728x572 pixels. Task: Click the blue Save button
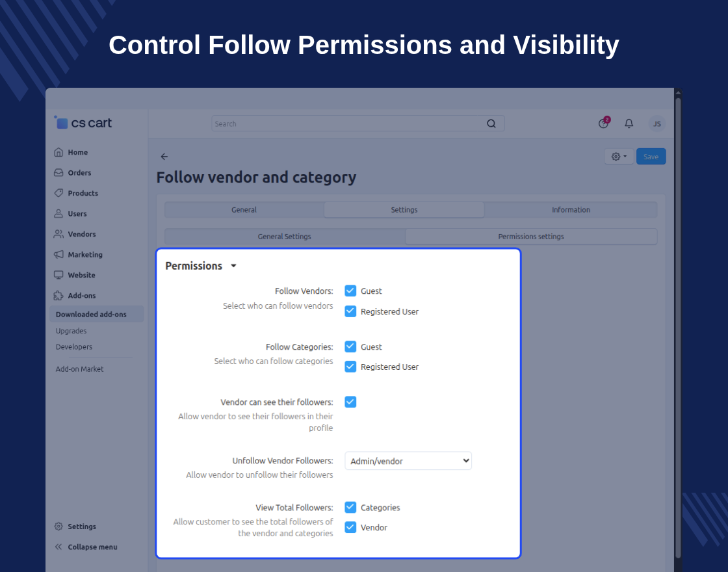tap(651, 157)
